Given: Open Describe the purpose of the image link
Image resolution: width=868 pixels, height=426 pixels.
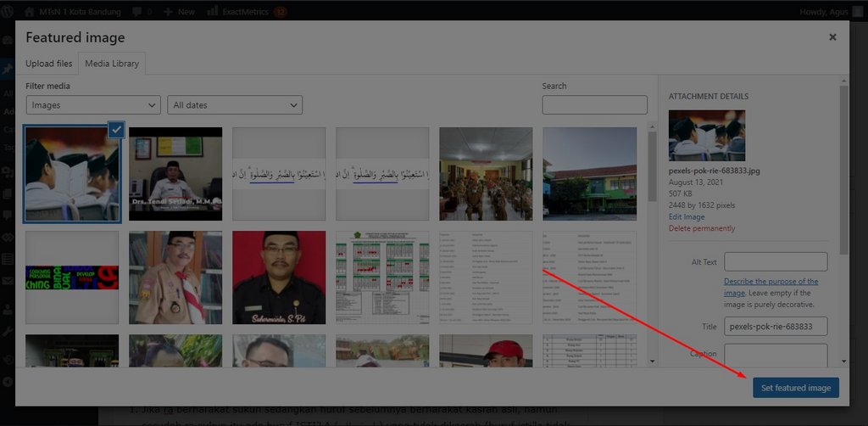Looking at the screenshot, I should [771, 287].
